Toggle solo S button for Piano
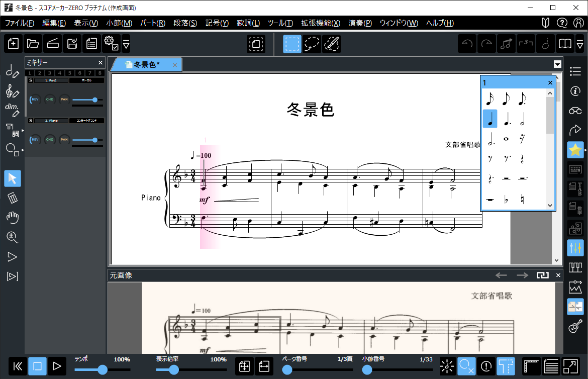This screenshot has height=379, width=588. point(31,121)
